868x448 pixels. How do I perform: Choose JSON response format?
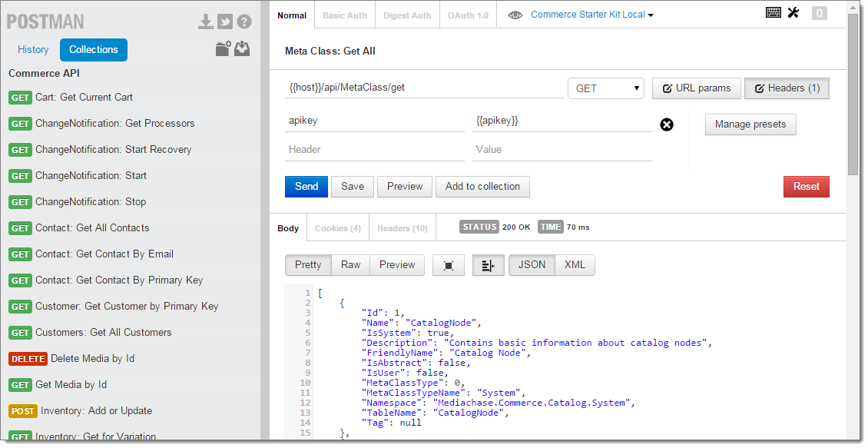tap(532, 265)
